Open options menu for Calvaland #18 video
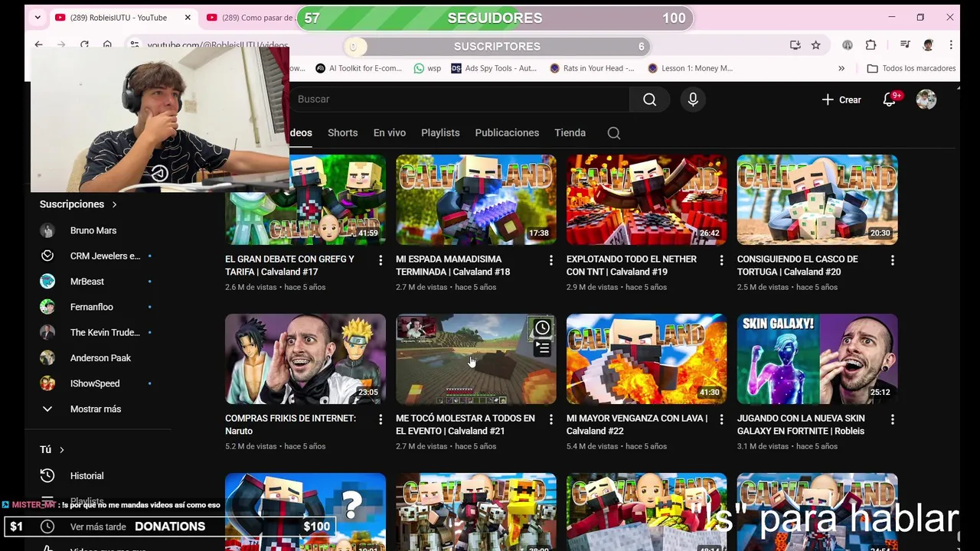980x551 pixels. pyautogui.click(x=551, y=261)
